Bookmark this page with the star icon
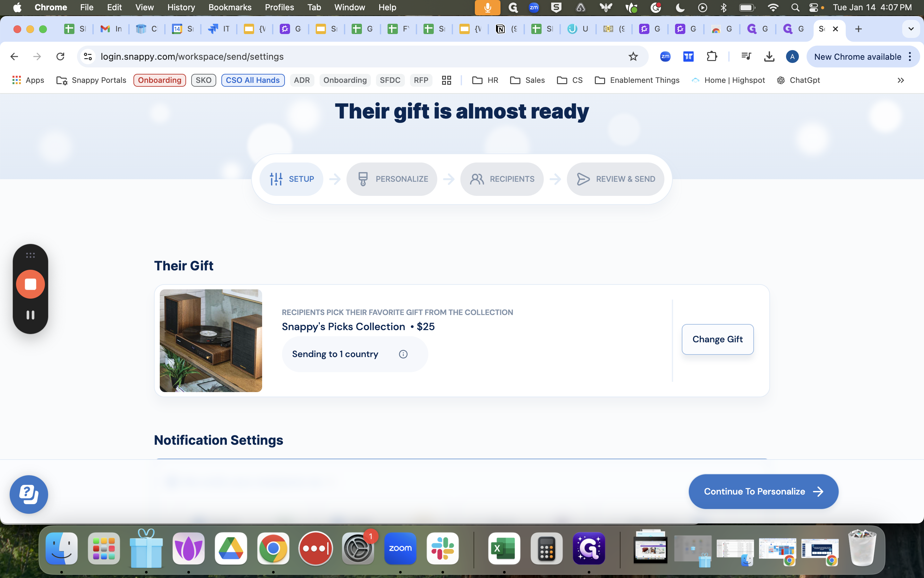 pyautogui.click(x=633, y=57)
